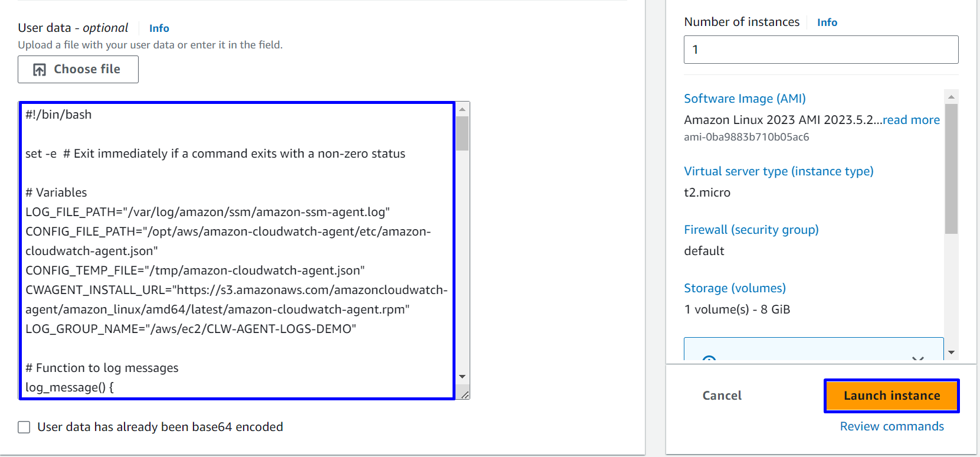This screenshot has width=980, height=457.
Task: Open Firewall (security group) section
Action: coord(751,230)
